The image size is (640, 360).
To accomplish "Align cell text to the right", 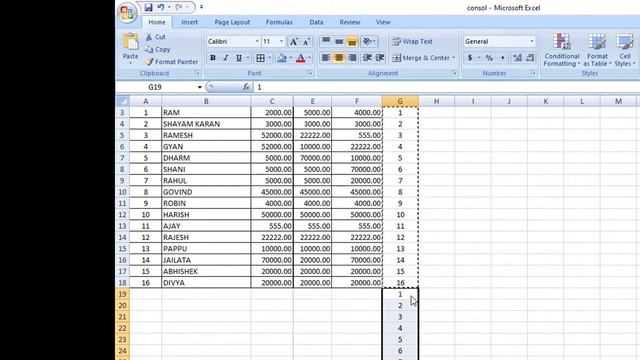I will (x=352, y=58).
